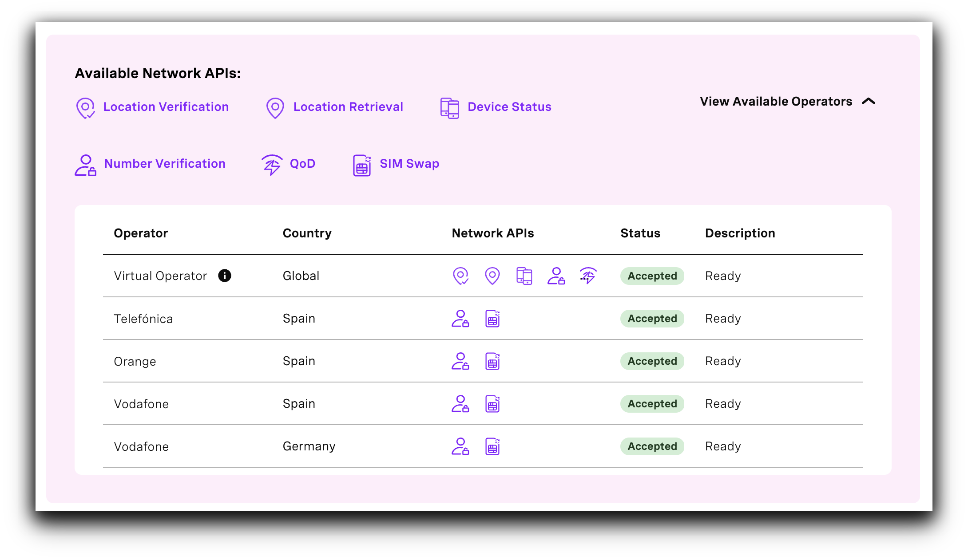The height and width of the screenshot is (560, 968).
Task: Select the Operator column header
Action: [x=141, y=233]
